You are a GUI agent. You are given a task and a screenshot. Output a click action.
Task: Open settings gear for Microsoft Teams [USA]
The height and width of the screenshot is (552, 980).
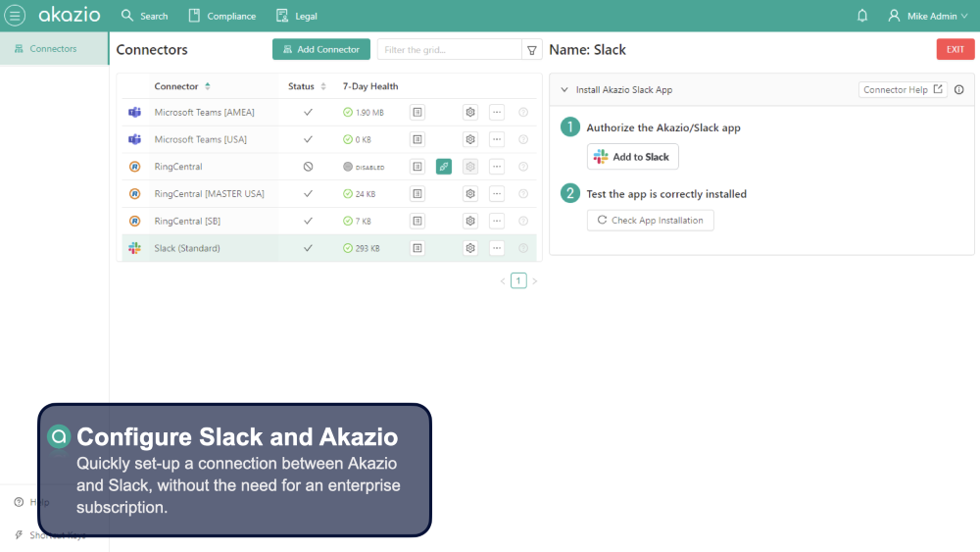[x=470, y=139]
